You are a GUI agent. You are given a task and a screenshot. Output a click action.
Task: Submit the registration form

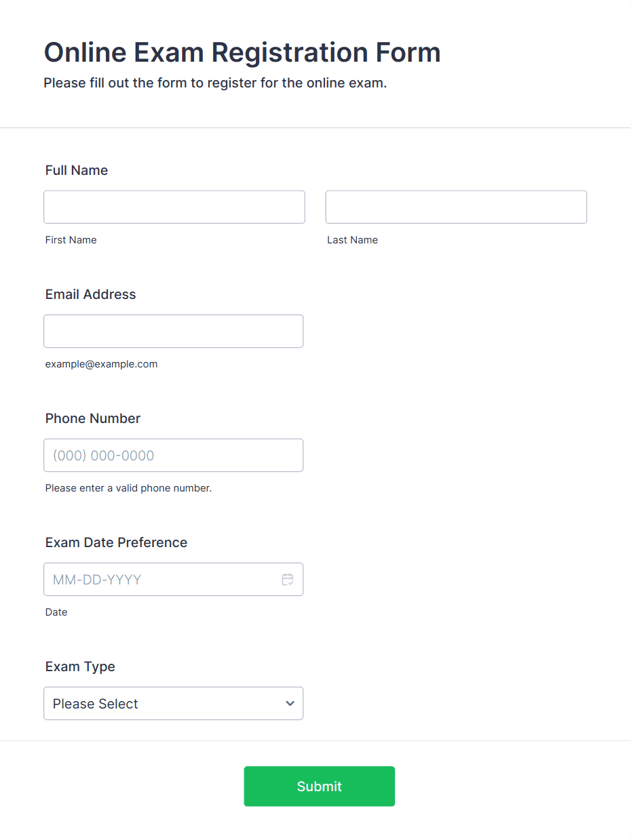pos(319,786)
